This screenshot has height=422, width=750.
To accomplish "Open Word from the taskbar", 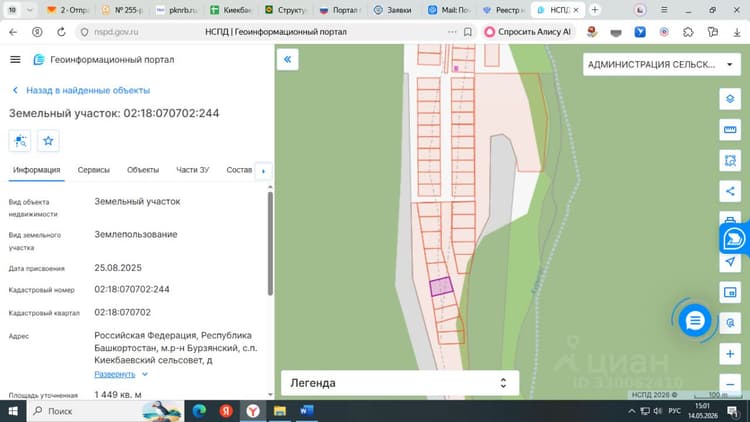I will tap(307, 411).
